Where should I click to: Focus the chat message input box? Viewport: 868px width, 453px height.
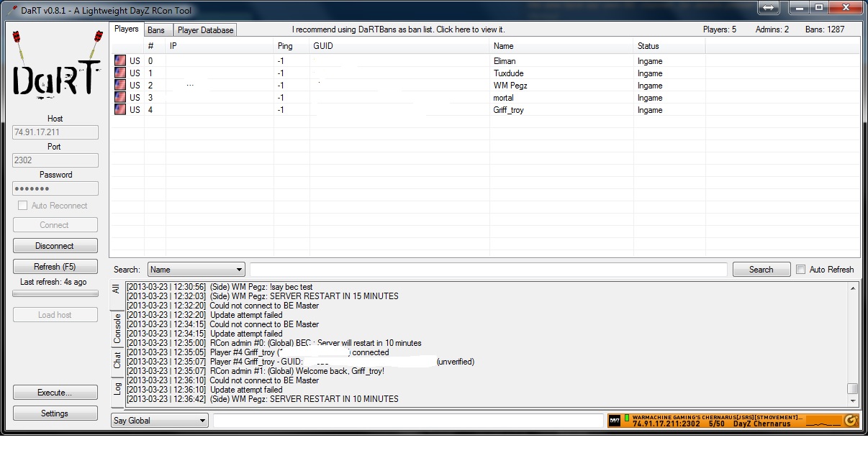tap(408, 421)
